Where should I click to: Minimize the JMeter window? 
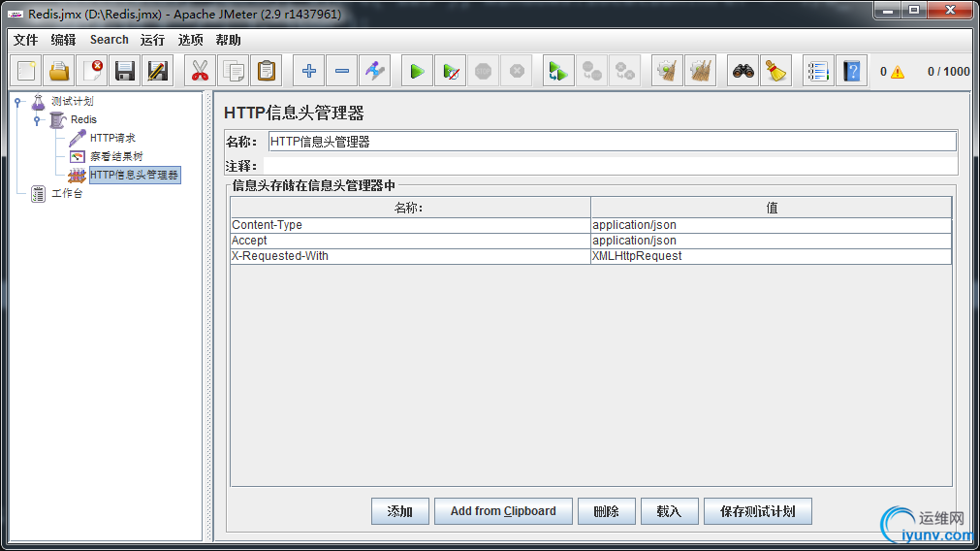888,11
